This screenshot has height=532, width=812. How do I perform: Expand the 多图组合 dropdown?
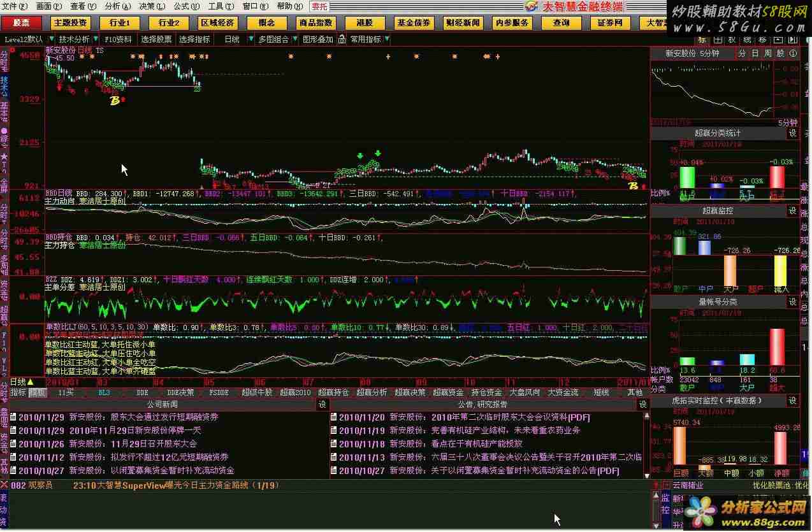click(294, 40)
